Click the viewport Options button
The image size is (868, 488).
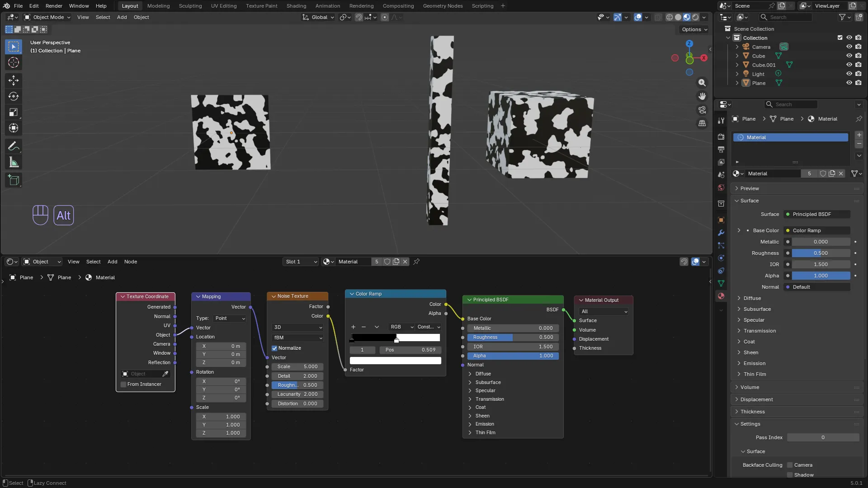click(694, 29)
